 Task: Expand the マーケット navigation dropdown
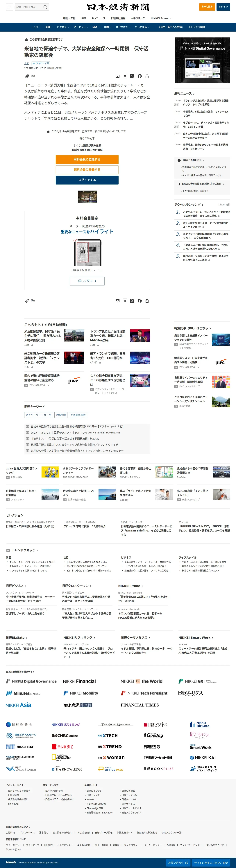click(81, 27)
